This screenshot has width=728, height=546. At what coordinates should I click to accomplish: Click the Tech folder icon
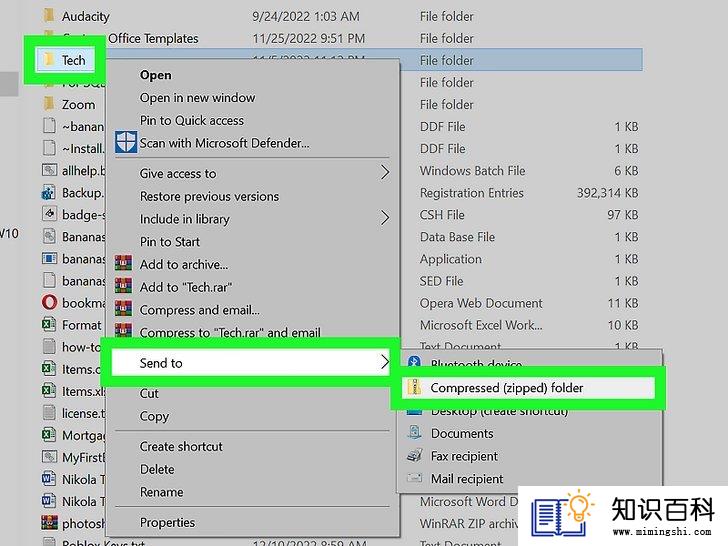49,59
